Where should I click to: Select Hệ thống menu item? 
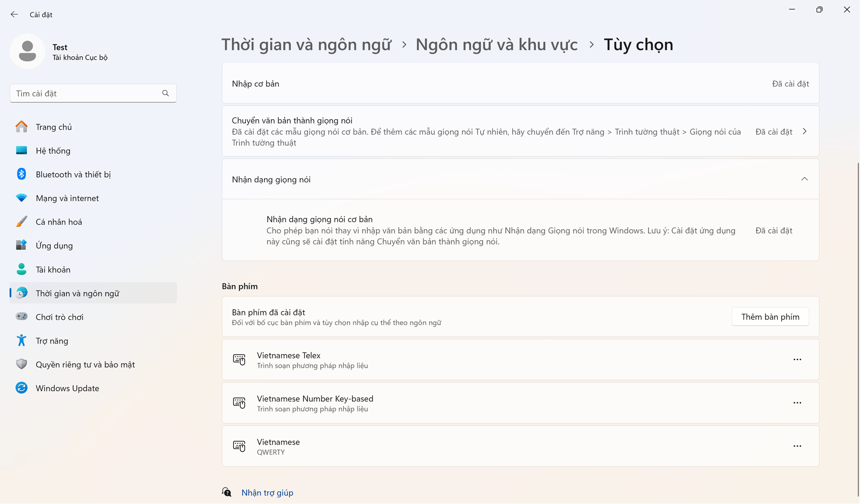pyautogui.click(x=53, y=151)
